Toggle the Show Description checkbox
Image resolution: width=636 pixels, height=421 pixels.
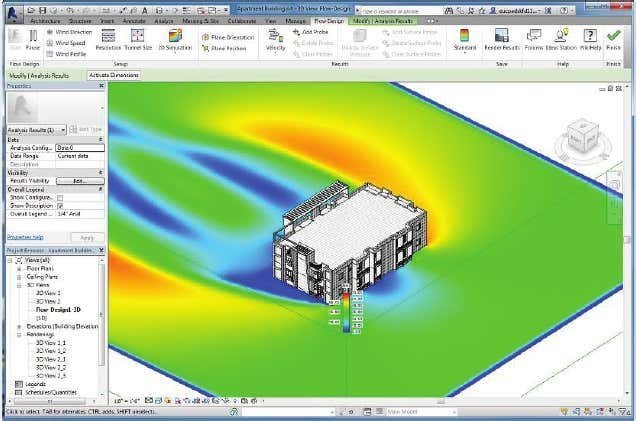point(60,206)
